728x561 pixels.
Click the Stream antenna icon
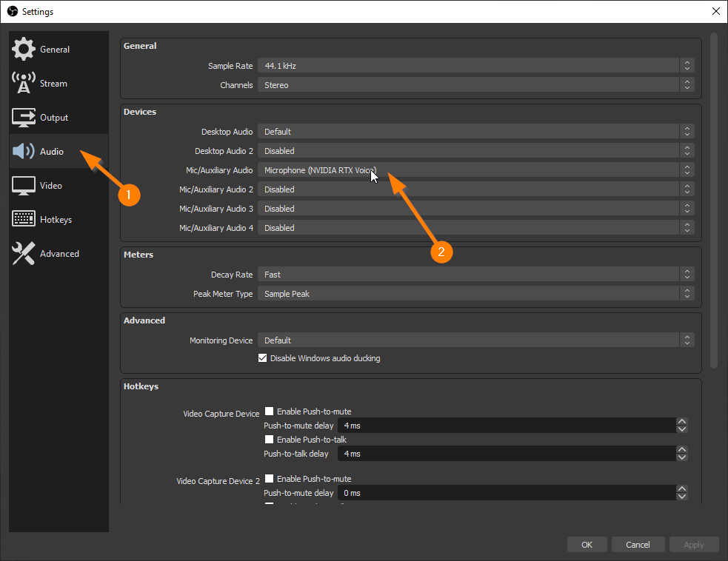pyautogui.click(x=23, y=83)
